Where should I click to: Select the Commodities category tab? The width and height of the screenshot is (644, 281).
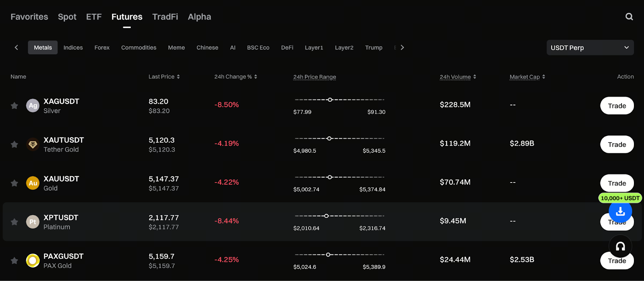[138, 48]
